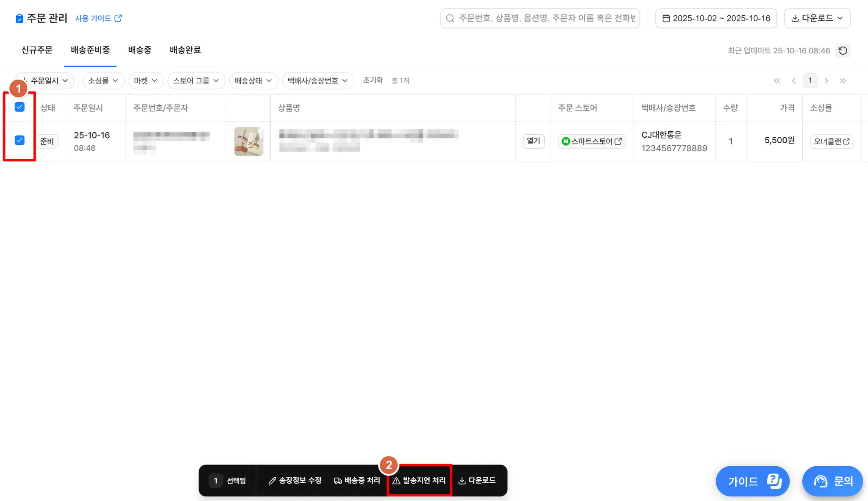Screen dimensions: 868x501
Task: Switch to the 배송완료 tab
Action: 185,50
